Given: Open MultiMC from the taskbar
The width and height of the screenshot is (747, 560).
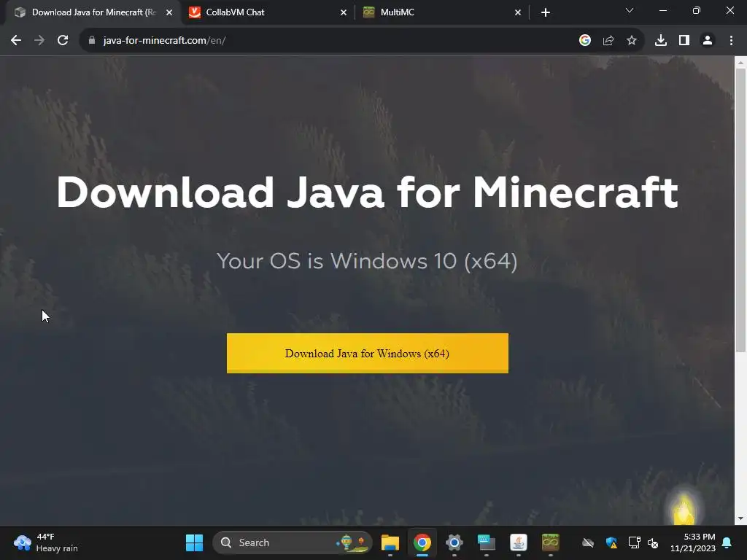Looking at the screenshot, I should click(x=550, y=542).
